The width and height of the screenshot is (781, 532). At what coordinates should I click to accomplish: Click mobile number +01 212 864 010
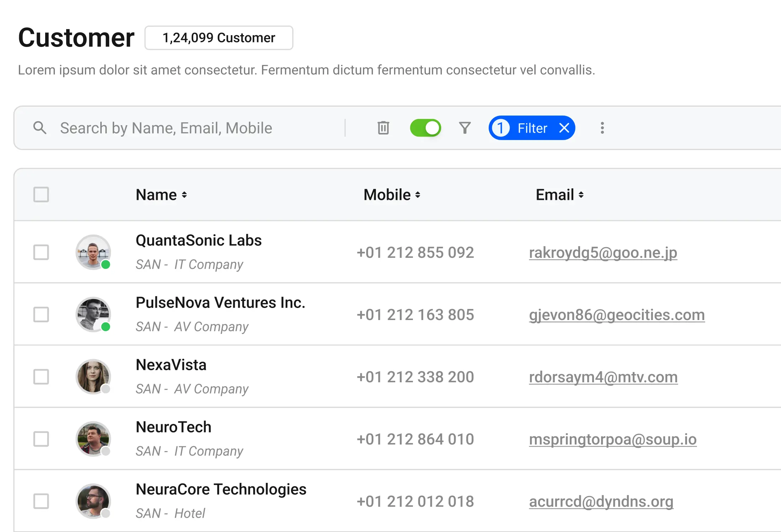415,439
